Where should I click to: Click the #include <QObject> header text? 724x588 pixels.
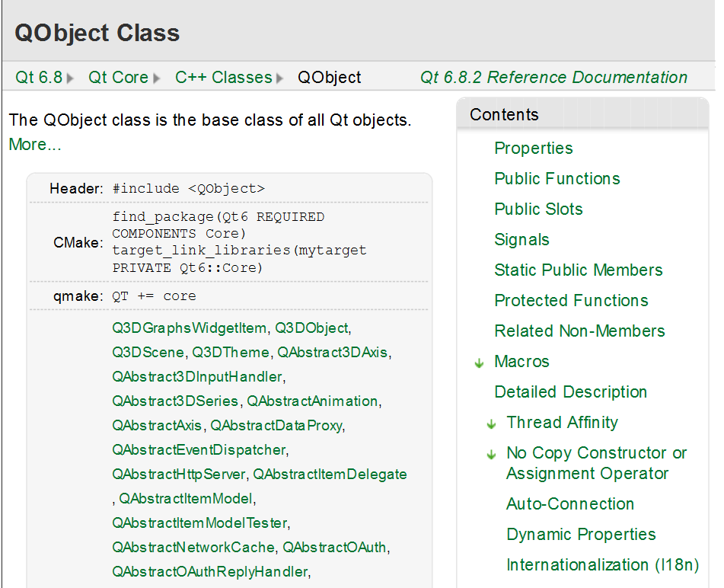pos(188,188)
